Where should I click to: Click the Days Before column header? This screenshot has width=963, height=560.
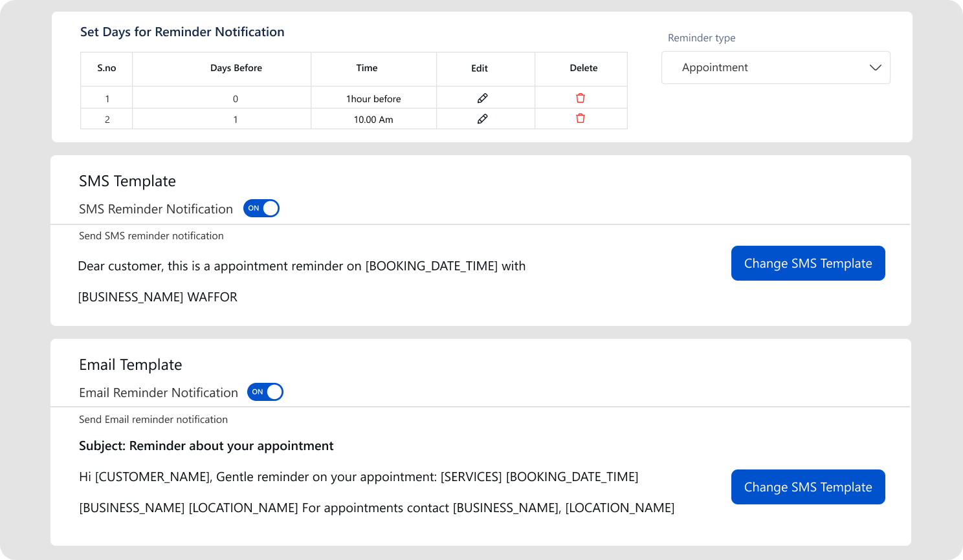[236, 68]
